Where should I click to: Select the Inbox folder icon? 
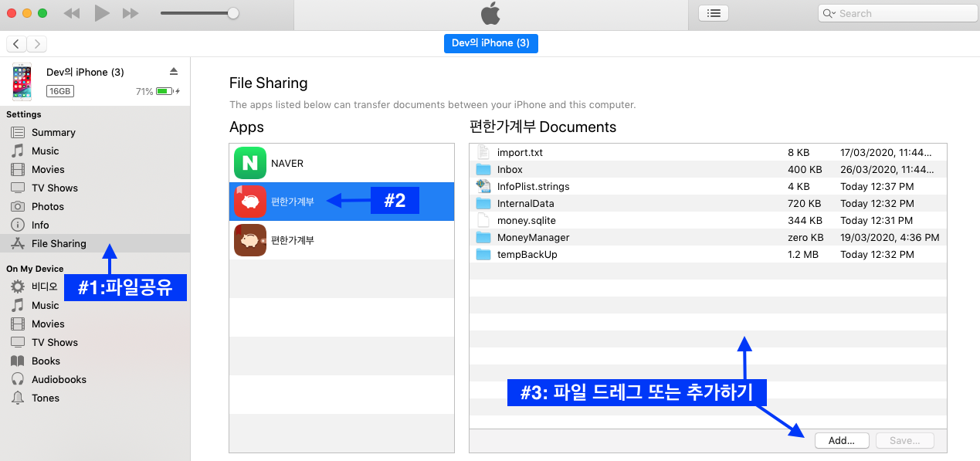483,169
